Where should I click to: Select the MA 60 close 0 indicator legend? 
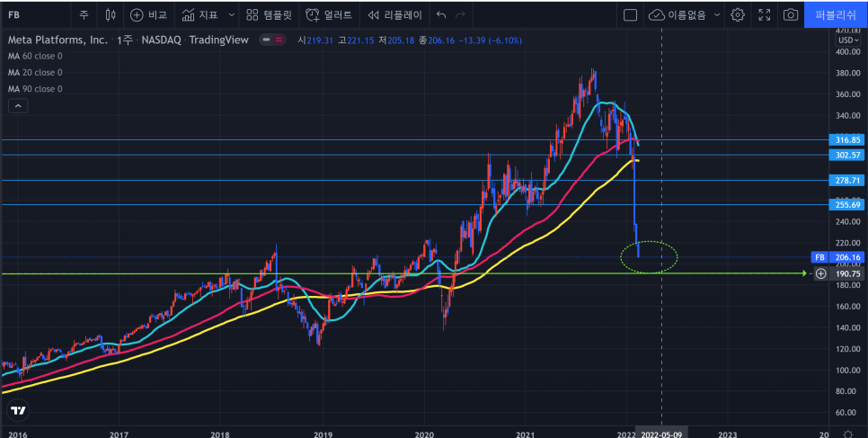(35, 56)
